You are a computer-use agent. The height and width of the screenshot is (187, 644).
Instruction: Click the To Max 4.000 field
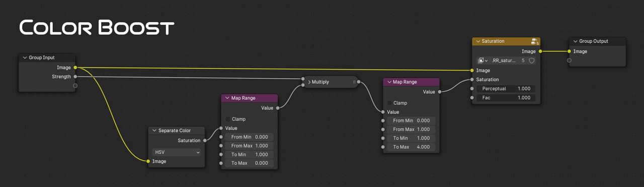tap(411, 147)
